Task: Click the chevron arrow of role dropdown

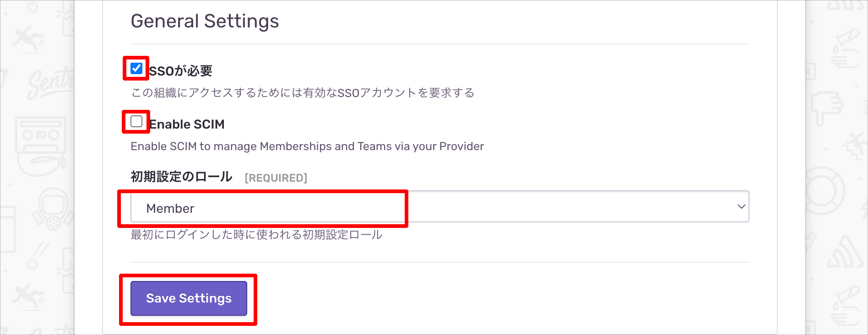Action: tap(741, 207)
